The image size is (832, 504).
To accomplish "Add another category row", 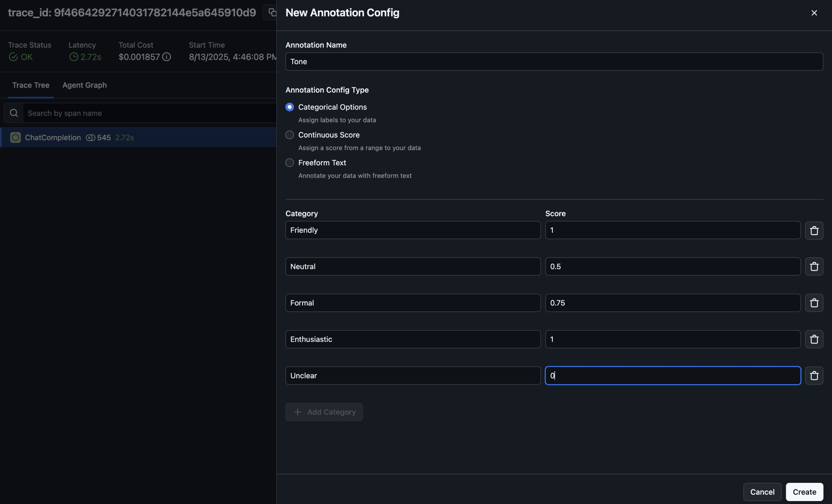I will [x=324, y=412].
